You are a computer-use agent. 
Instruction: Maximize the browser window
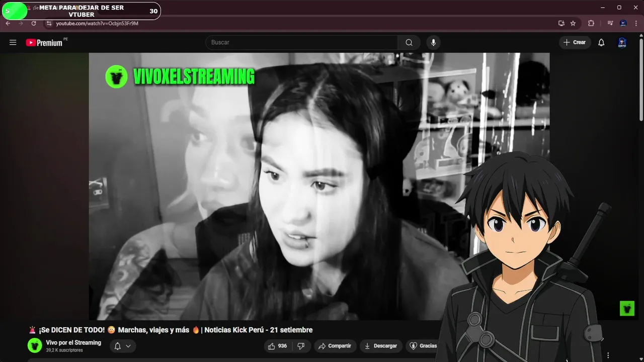coord(619,8)
